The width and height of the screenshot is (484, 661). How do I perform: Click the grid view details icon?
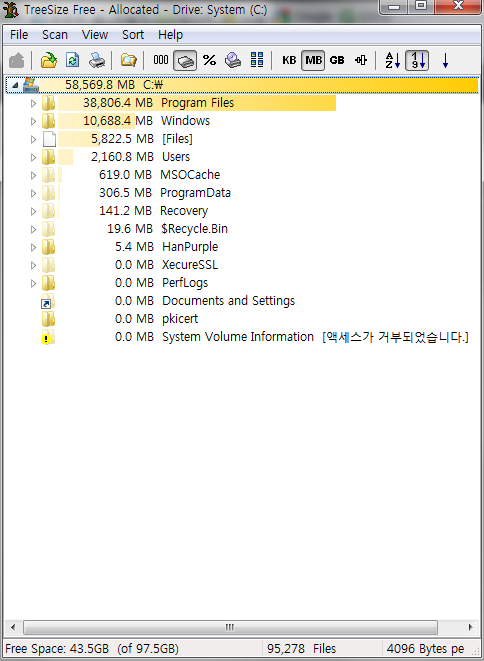tap(257, 60)
